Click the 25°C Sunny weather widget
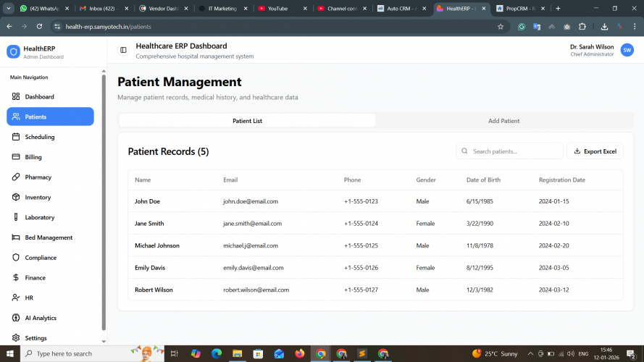This screenshot has height=362, width=644. (x=495, y=354)
